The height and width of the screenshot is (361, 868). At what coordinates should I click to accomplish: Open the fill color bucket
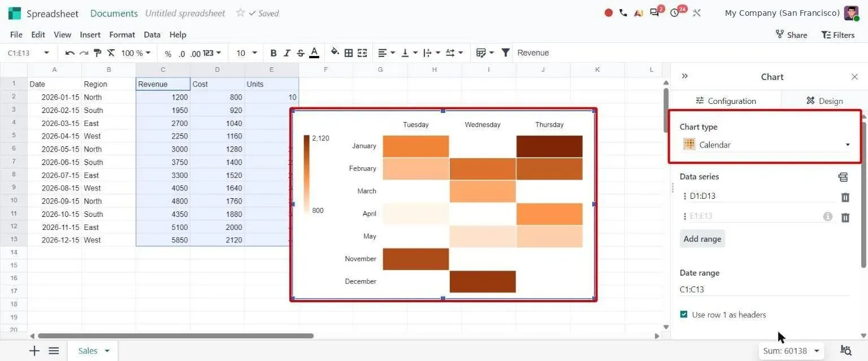click(335, 53)
